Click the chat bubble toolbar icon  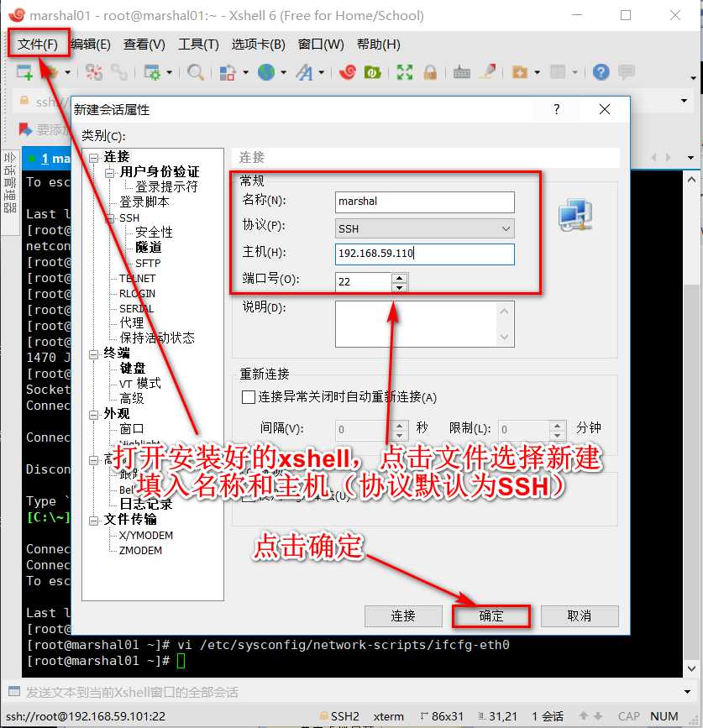tap(627, 71)
